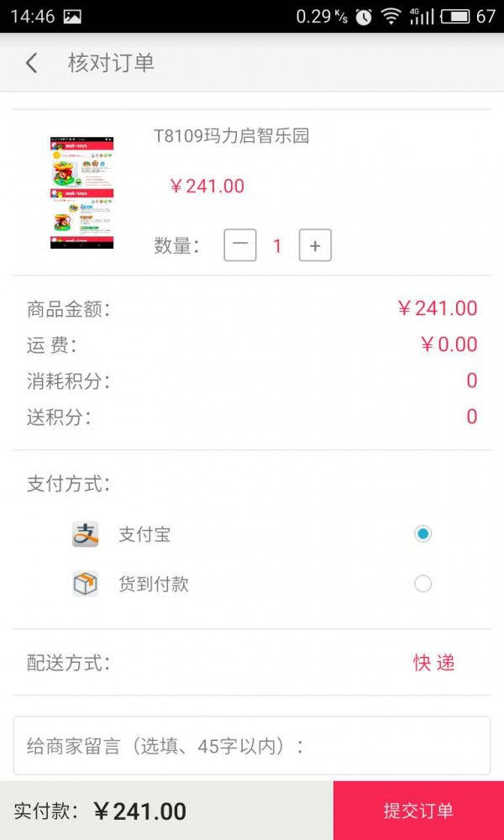
Task: Open delivery method 快递 selector
Action: point(433,663)
